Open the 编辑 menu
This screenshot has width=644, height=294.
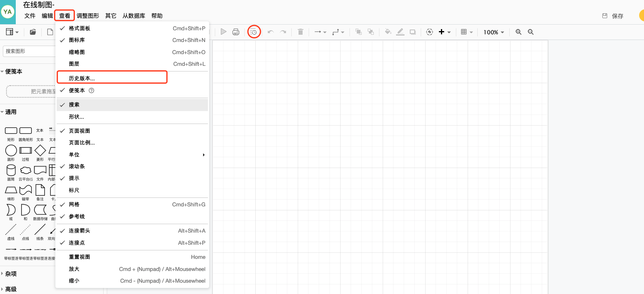click(47, 16)
